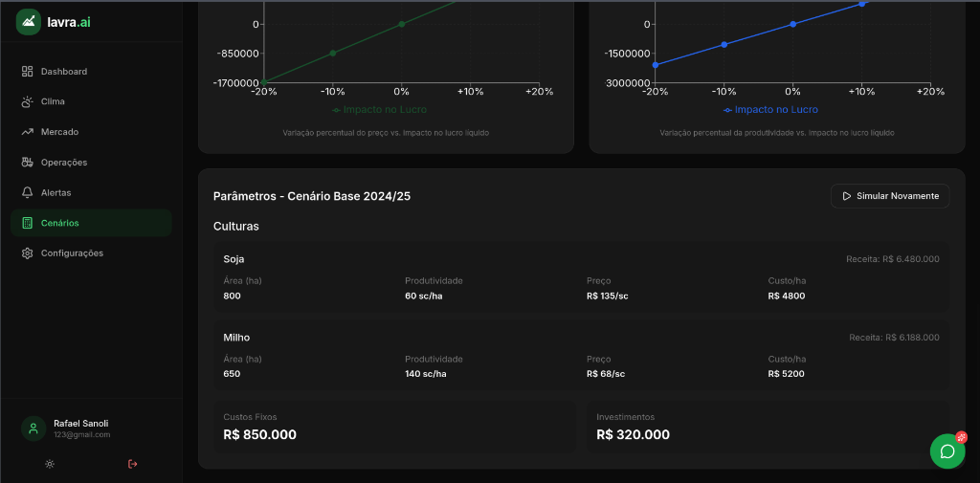Toggle blue Impacto no Lucro legend
980x483 pixels.
tap(771, 110)
